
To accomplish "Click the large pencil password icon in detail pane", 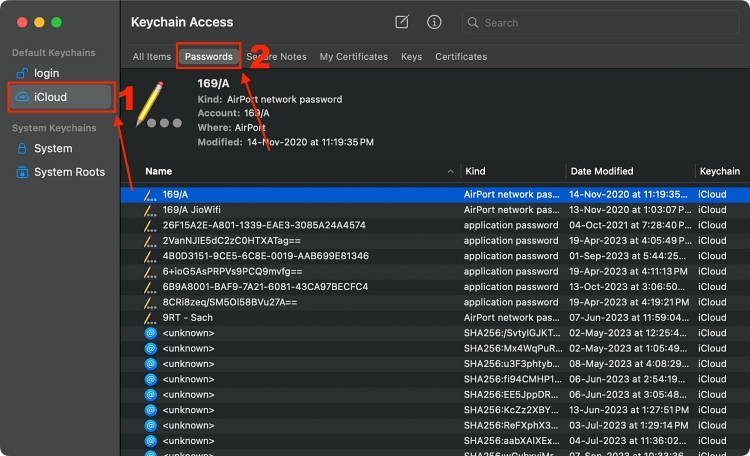I will 158,105.
